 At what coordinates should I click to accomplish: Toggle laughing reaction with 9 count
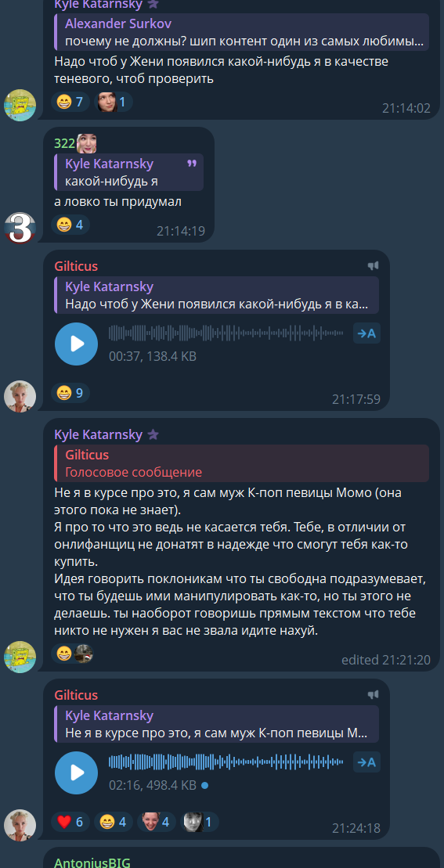[70, 393]
